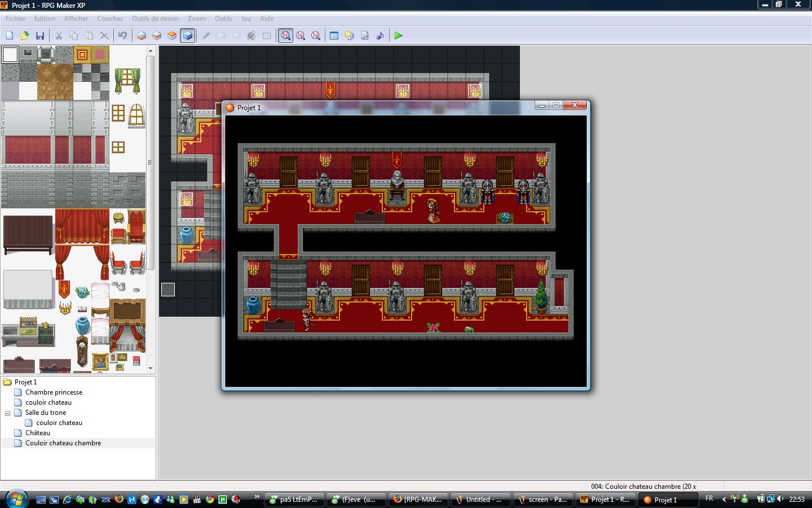Select the event layer cube icon
This screenshot has width=812, height=508.
187,36
